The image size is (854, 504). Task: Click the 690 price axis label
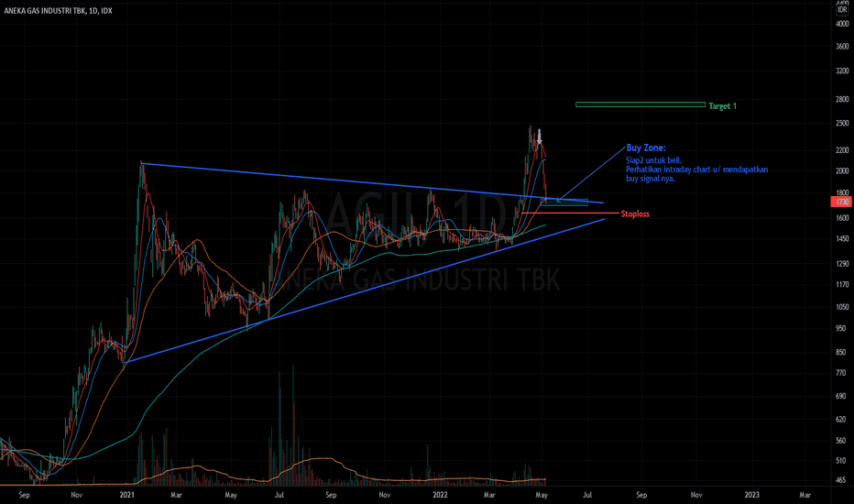(x=842, y=396)
